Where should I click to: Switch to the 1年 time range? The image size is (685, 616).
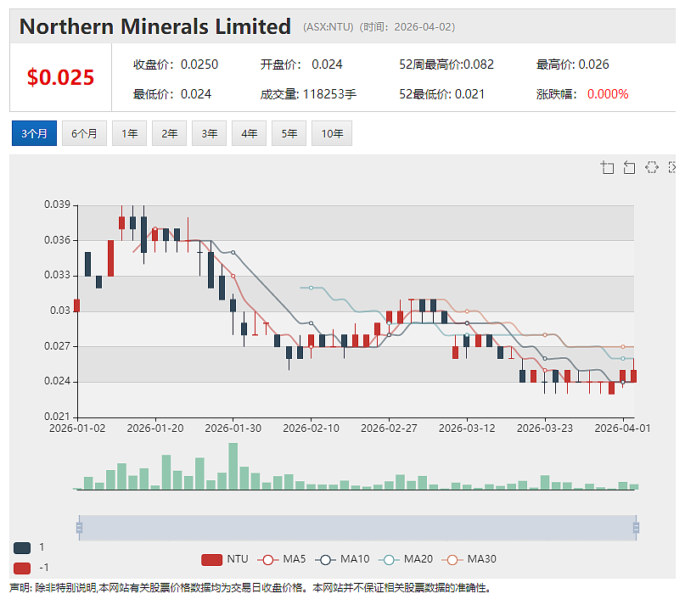[129, 133]
